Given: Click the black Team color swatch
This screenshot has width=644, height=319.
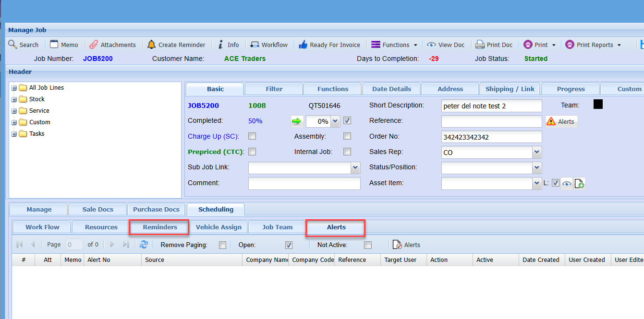Looking at the screenshot, I should [598, 104].
